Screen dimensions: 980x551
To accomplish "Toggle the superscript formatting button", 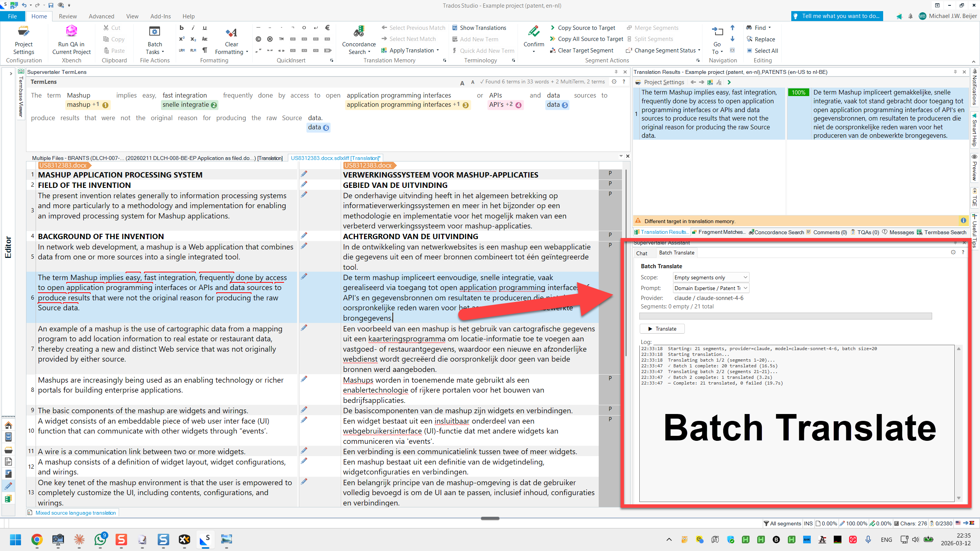I will point(182,39).
